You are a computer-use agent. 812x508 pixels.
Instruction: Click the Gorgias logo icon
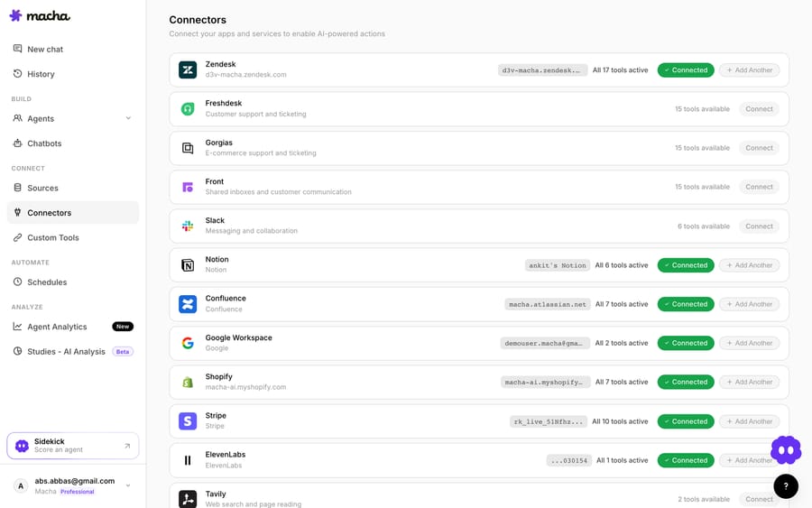(x=188, y=148)
